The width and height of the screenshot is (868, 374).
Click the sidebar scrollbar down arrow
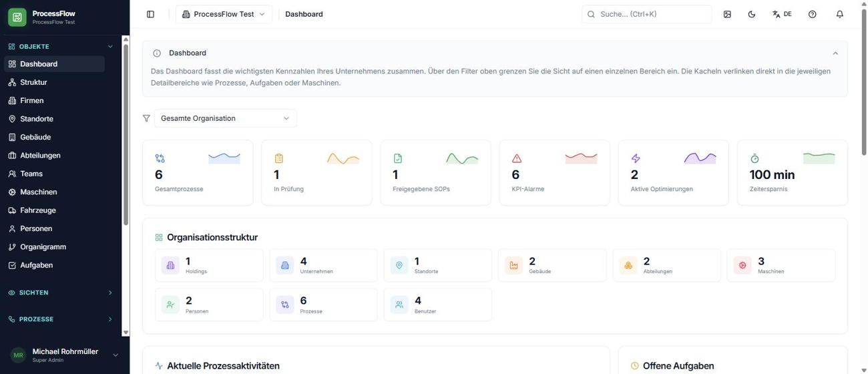[126, 332]
